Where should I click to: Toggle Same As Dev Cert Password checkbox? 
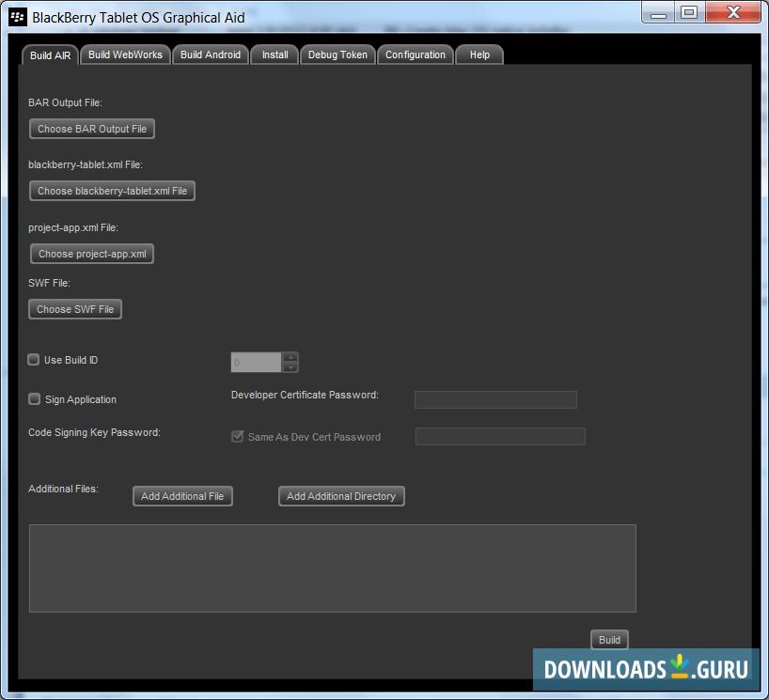[x=237, y=436]
